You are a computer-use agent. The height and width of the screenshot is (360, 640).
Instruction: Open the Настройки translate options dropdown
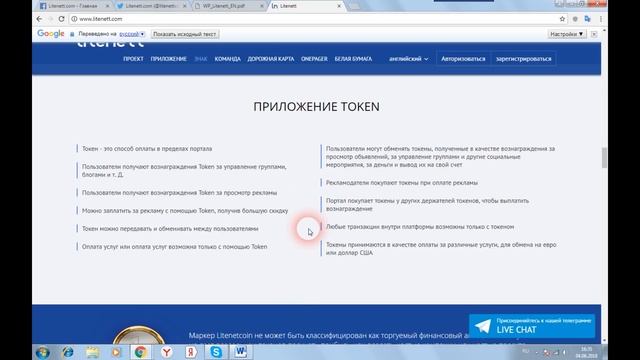[x=567, y=34]
